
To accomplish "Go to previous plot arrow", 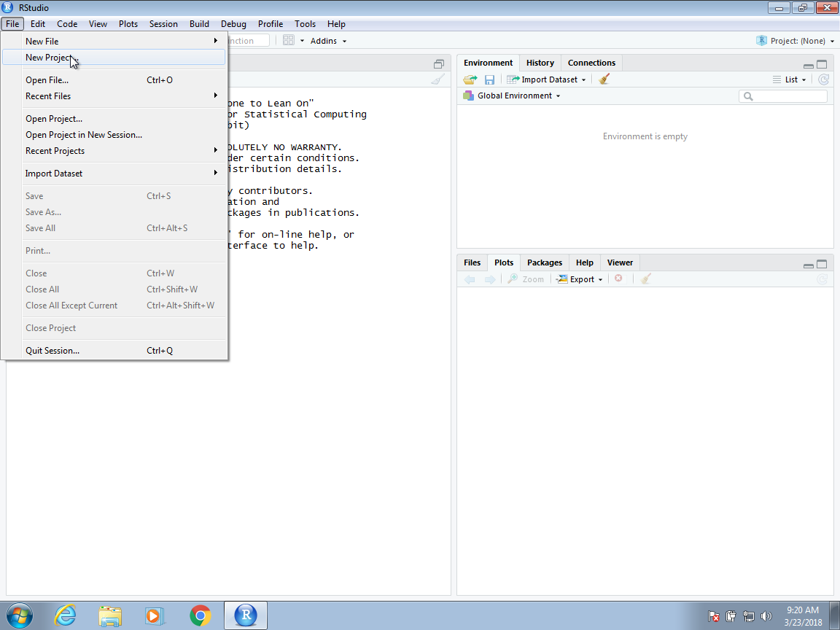I will [x=470, y=279].
